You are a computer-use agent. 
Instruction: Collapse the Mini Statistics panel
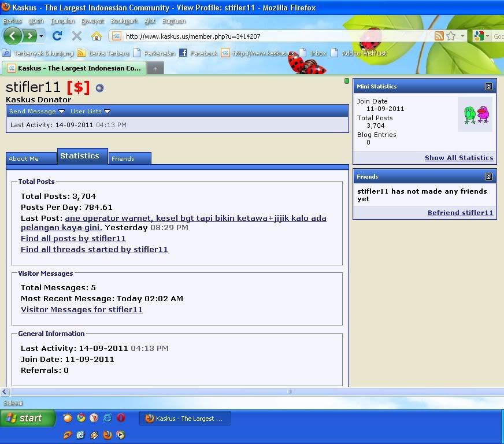coord(488,87)
